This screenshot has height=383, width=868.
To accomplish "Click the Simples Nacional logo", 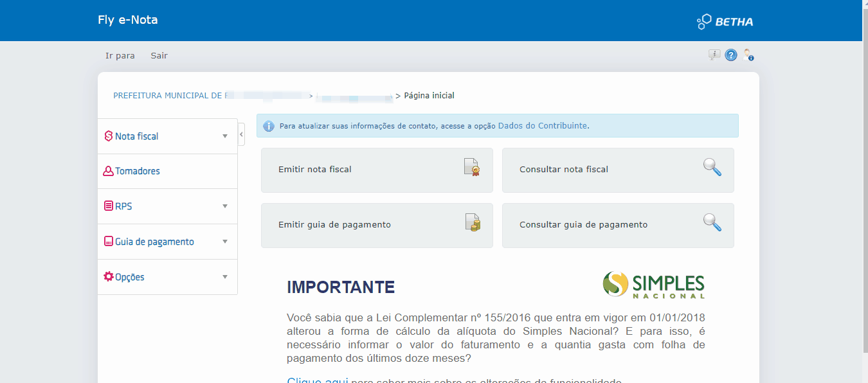I will coord(653,285).
